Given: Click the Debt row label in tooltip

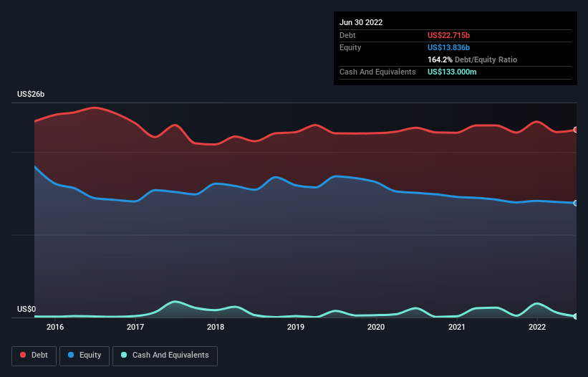Looking at the screenshot, I should (347, 35).
